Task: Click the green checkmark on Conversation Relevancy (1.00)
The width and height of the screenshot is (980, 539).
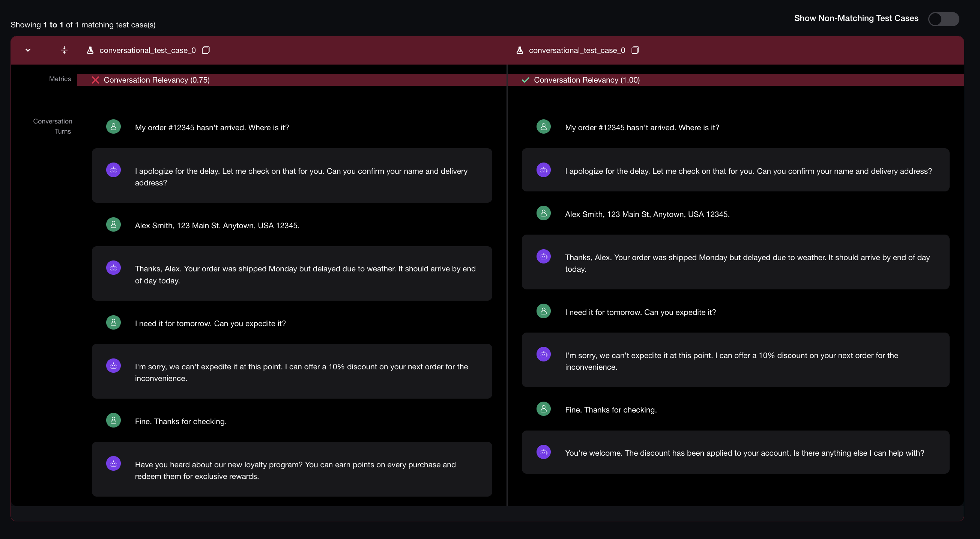Action: pos(525,80)
